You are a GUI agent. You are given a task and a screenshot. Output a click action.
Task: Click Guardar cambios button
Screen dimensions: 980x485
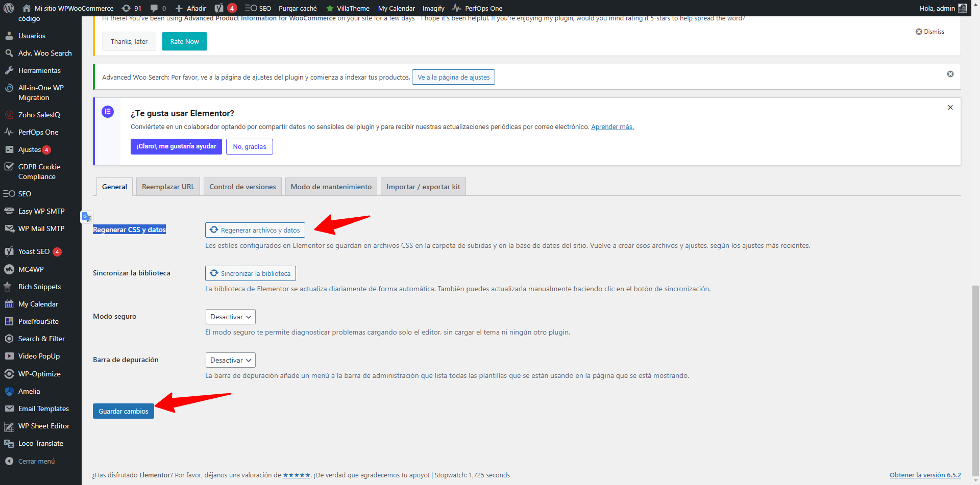(x=124, y=411)
